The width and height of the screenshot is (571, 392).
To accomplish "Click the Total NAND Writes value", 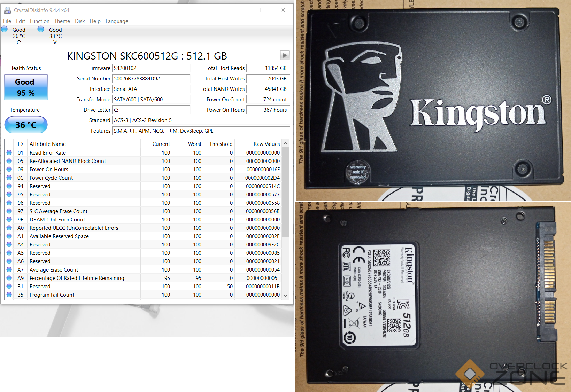I will [x=268, y=89].
